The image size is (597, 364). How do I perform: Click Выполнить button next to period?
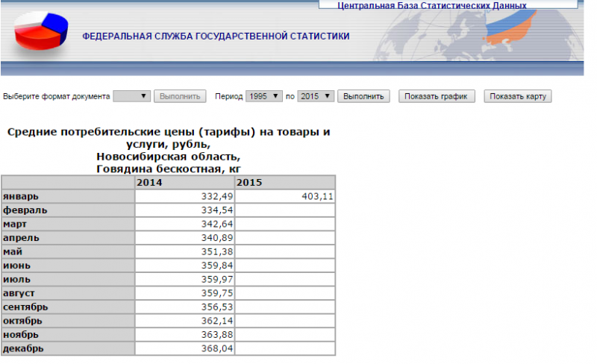coord(363,96)
